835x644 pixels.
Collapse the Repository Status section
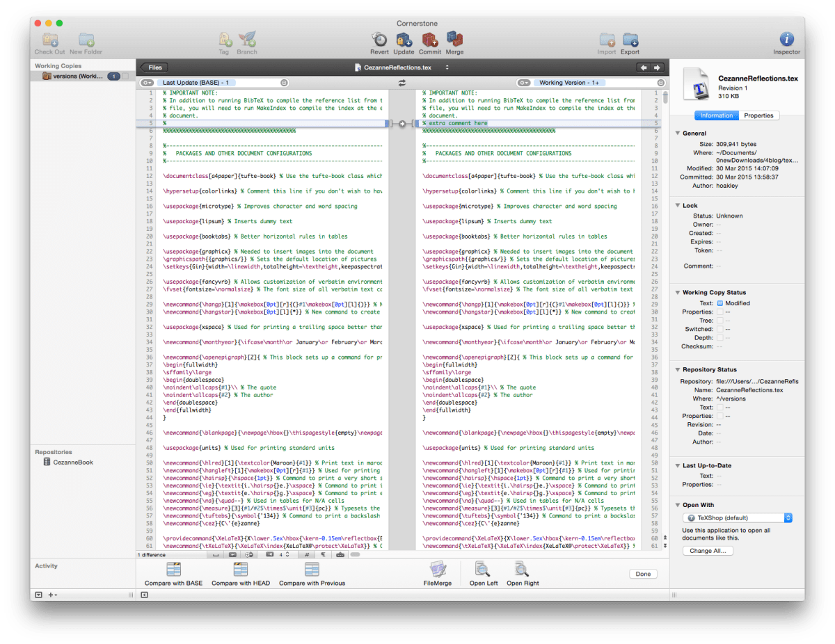pyautogui.click(x=676, y=369)
